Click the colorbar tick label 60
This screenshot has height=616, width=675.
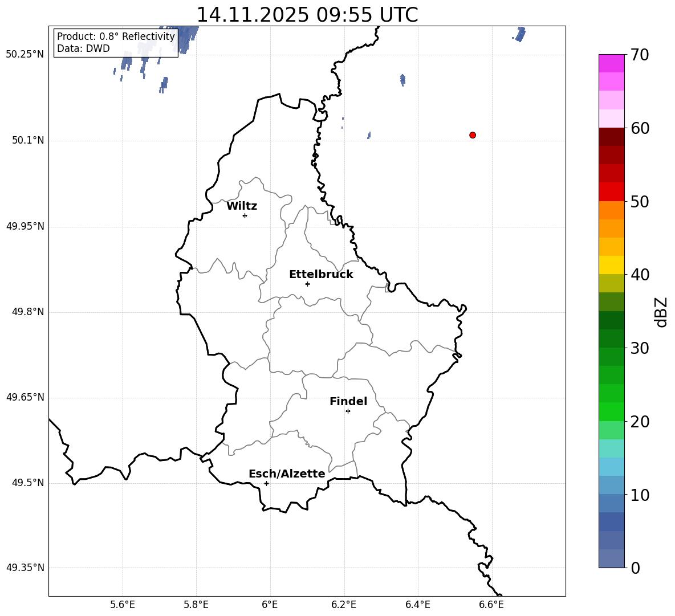pyautogui.click(x=640, y=128)
